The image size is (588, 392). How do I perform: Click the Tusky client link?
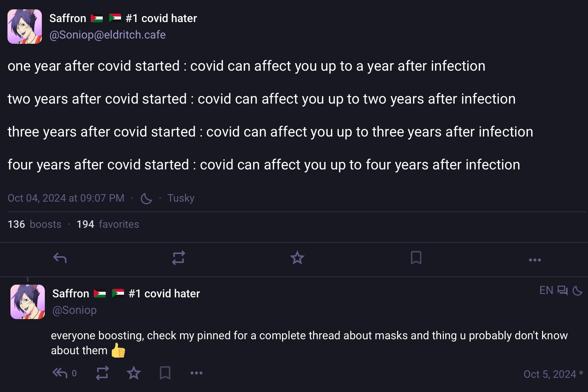tap(181, 198)
